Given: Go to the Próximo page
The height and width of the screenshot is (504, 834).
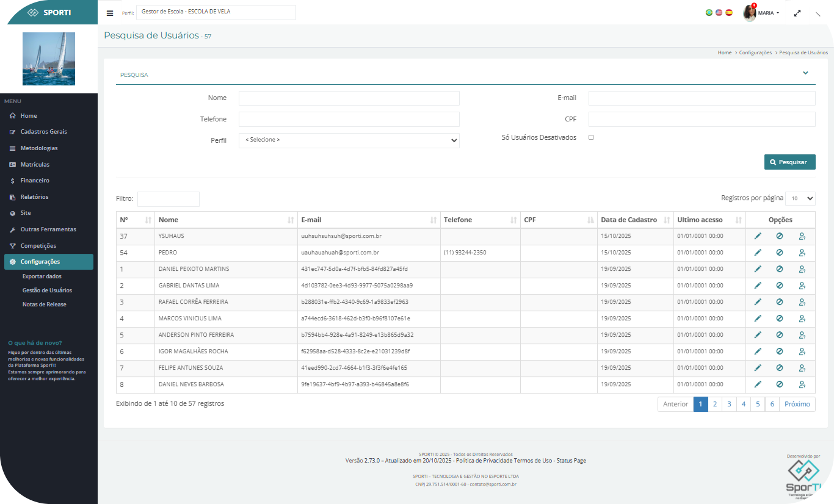Looking at the screenshot, I should (797, 404).
